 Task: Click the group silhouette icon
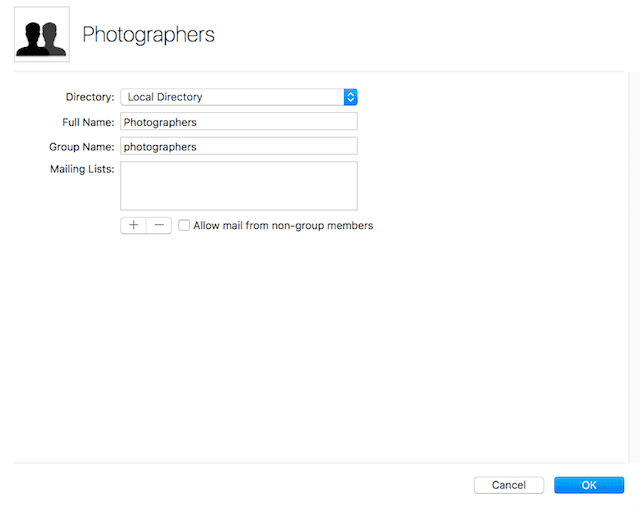point(42,35)
